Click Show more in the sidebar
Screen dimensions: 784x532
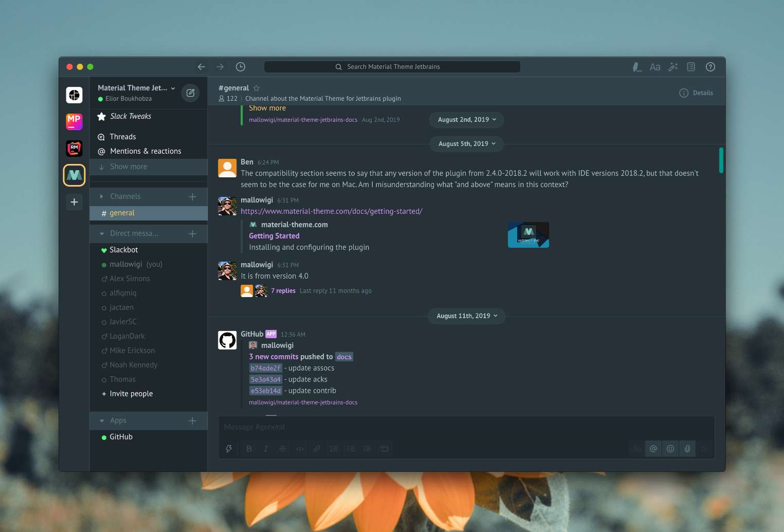149,167
